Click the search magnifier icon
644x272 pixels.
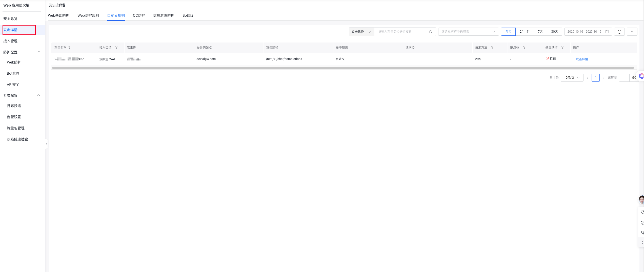(431, 32)
